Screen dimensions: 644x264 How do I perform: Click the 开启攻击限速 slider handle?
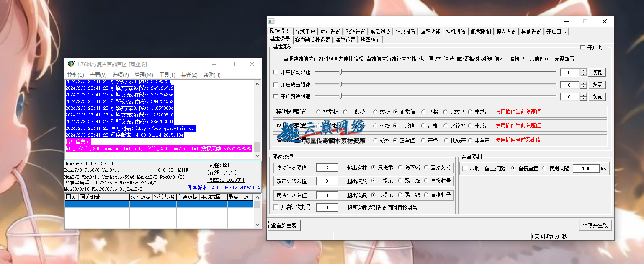point(341,85)
